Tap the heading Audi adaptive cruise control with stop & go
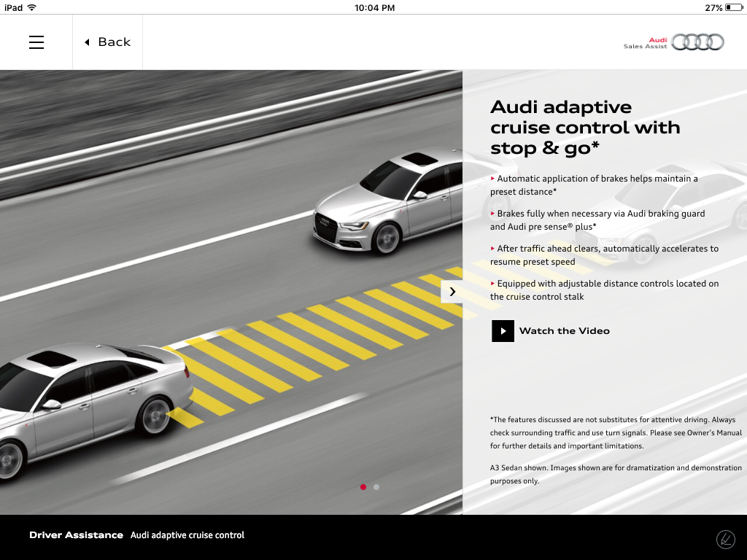The image size is (747, 560). 585,128
